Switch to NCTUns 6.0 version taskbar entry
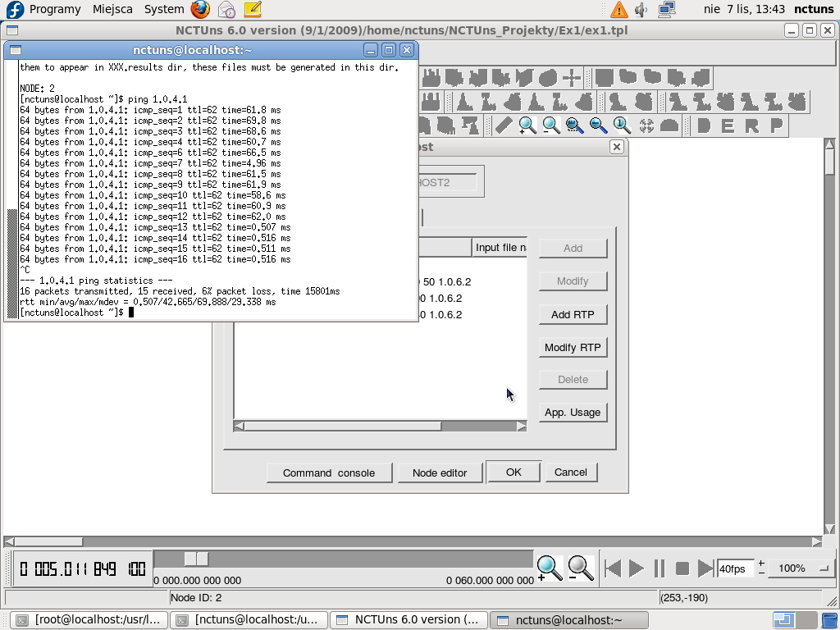Screen dimensions: 840x630 point(409,620)
